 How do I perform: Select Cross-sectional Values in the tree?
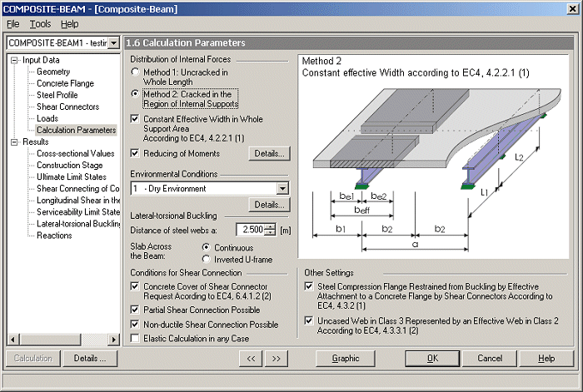76,153
